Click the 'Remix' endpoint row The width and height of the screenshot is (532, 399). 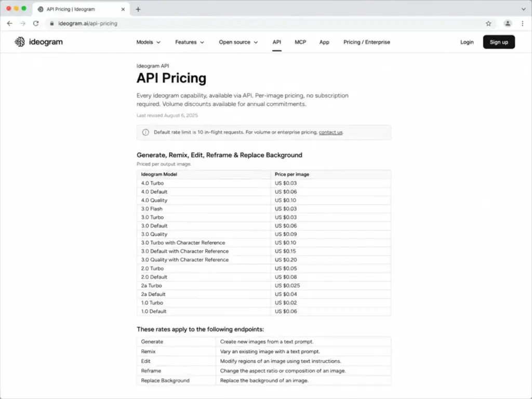point(263,352)
